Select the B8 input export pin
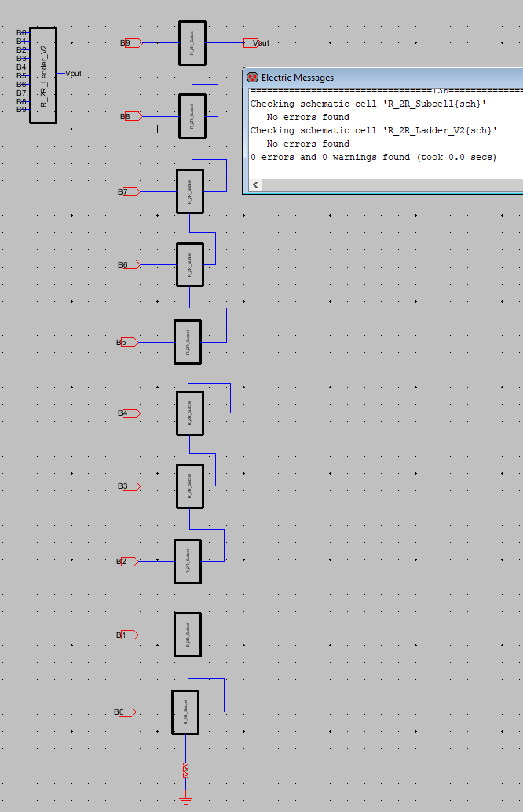523x812 pixels. click(x=133, y=117)
